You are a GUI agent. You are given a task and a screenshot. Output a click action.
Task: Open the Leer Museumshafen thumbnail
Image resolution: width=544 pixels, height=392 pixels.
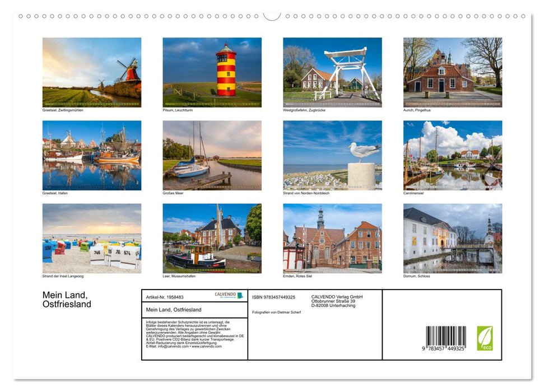click(x=211, y=239)
